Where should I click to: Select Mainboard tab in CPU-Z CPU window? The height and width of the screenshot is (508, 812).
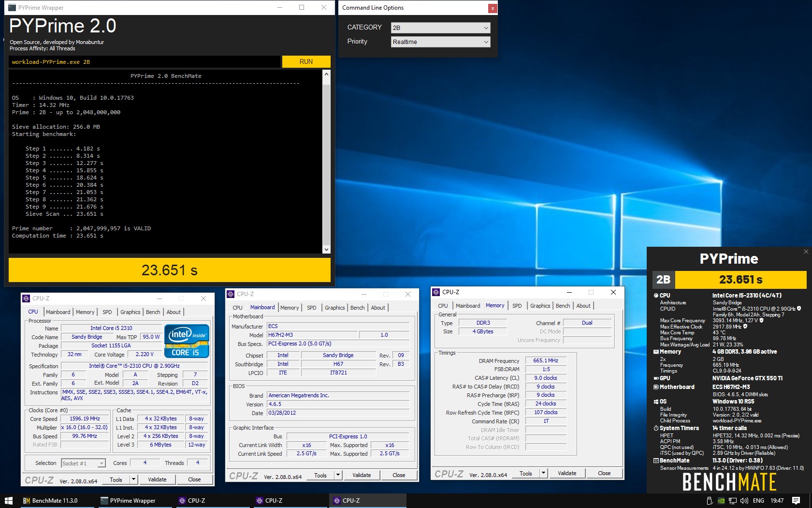pyautogui.click(x=58, y=312)
